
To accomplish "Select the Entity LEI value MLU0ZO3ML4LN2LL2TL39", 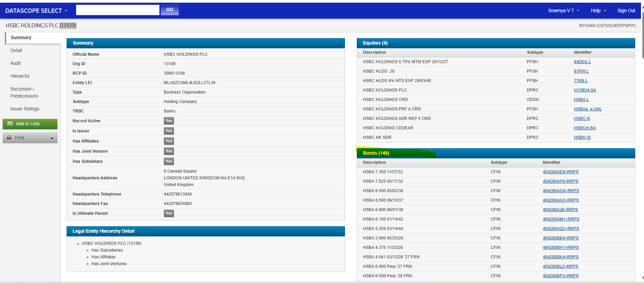I will pyautogui.click(x=190, y=83).
